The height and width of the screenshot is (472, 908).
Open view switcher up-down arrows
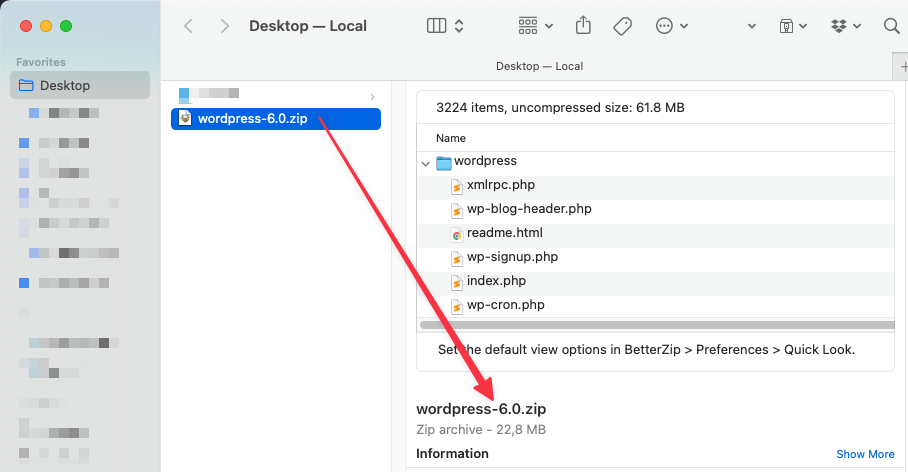[459, 25]
